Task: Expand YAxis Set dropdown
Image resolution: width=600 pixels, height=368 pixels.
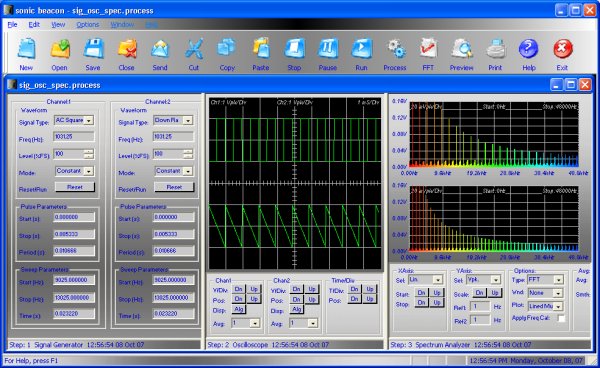Action: point(496,280)
